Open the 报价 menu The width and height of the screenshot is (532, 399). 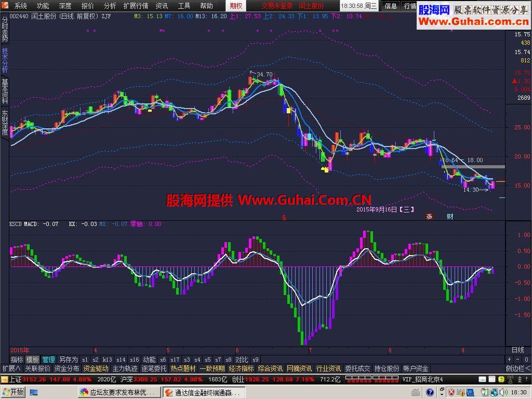click(x=87, y=6)
